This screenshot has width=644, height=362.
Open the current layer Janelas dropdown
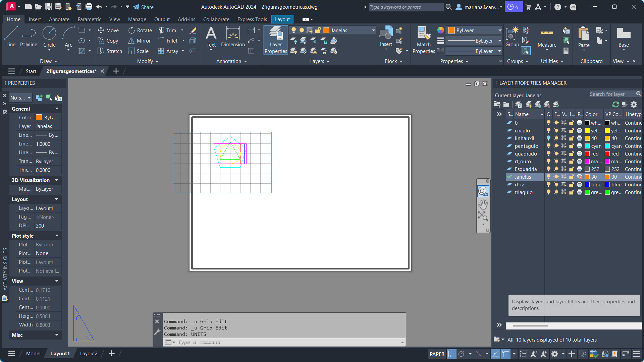pos(373,31)
